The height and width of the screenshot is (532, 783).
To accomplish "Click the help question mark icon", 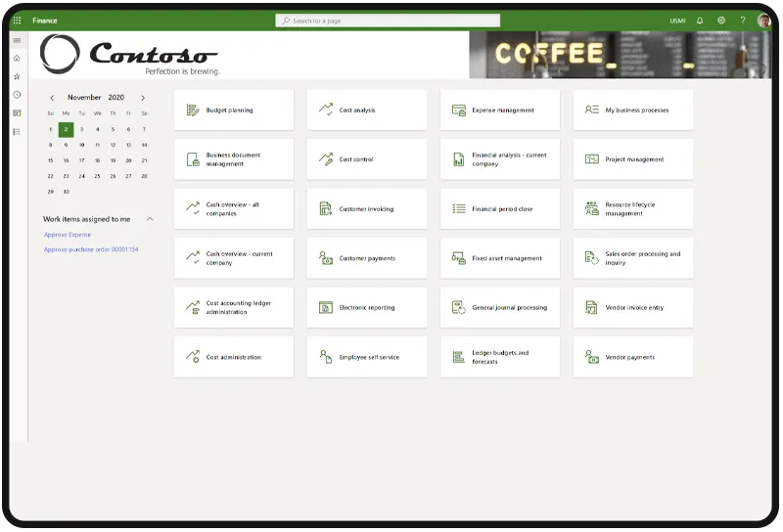I will pos(743,21).
